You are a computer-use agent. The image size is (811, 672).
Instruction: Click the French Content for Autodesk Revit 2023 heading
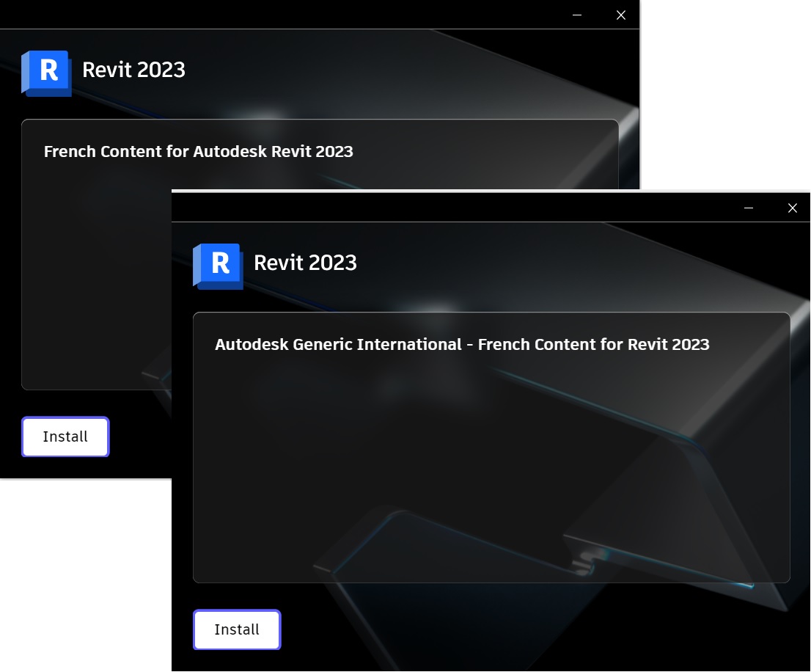point(198,151)
